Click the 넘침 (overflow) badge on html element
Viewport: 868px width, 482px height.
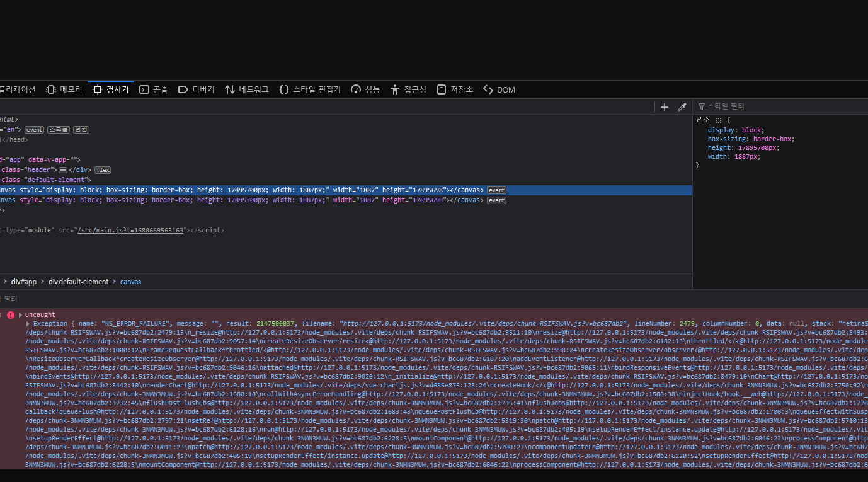pos(81,130)
